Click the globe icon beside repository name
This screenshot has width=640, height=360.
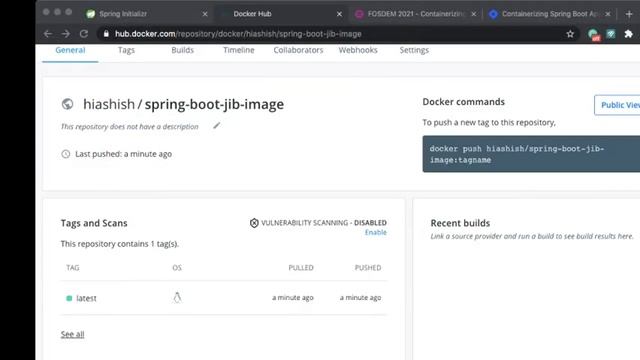(67, 104)
